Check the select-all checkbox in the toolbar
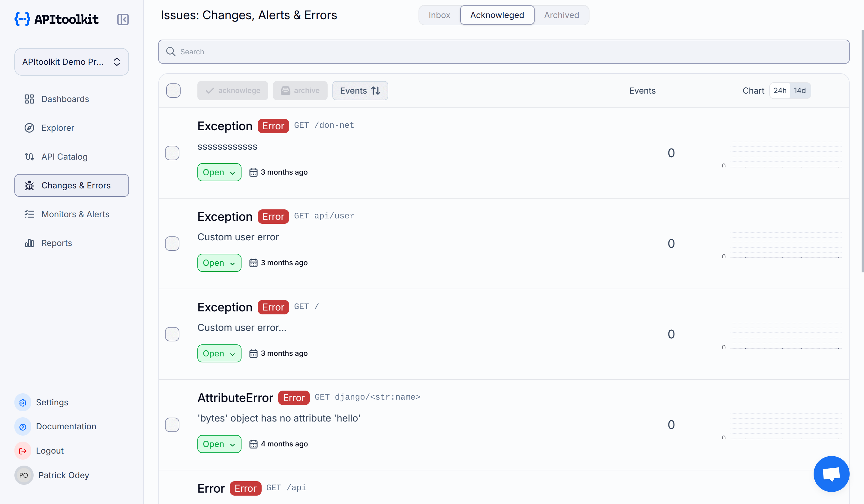 pos(173,90)
